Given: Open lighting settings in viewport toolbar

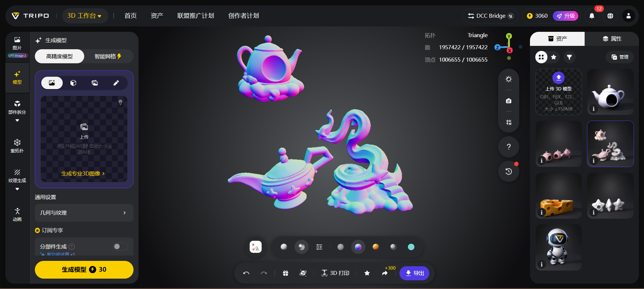Looking at the screenshot, I should click(508, 79).
